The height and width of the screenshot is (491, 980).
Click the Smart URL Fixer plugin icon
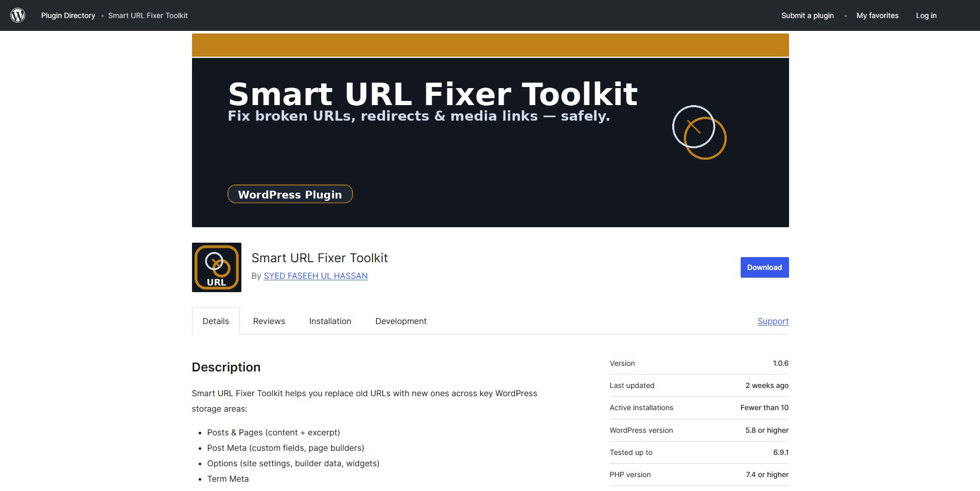(216, 267)
